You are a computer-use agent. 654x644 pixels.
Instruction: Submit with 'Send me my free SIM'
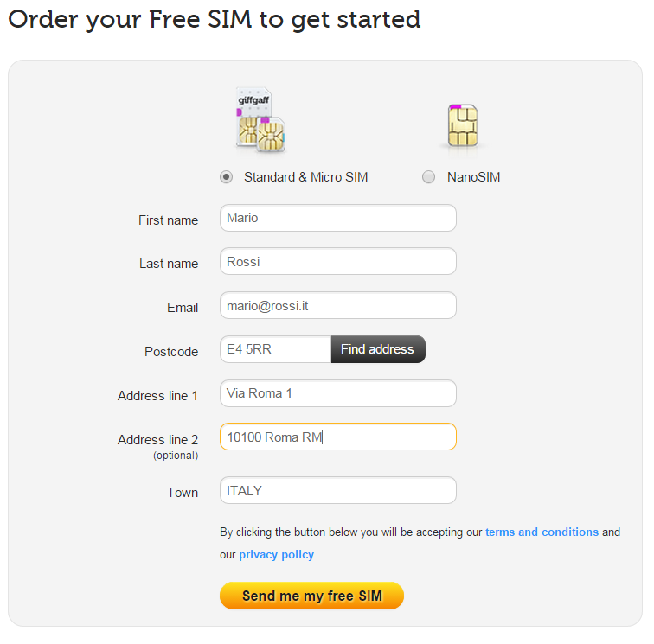tap(311, 596)
